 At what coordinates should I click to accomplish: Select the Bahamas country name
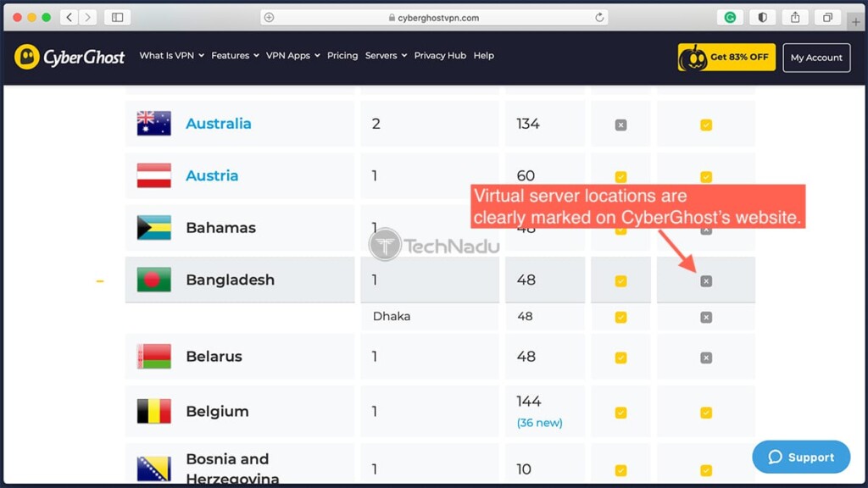221,227
